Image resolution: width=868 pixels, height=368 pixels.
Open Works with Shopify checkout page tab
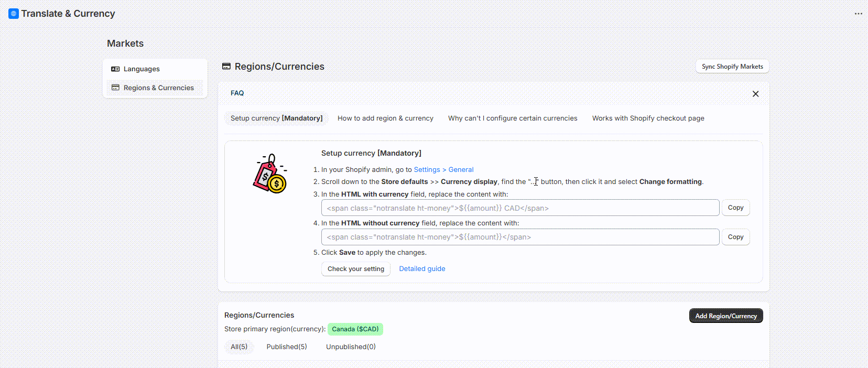[648, 118]
